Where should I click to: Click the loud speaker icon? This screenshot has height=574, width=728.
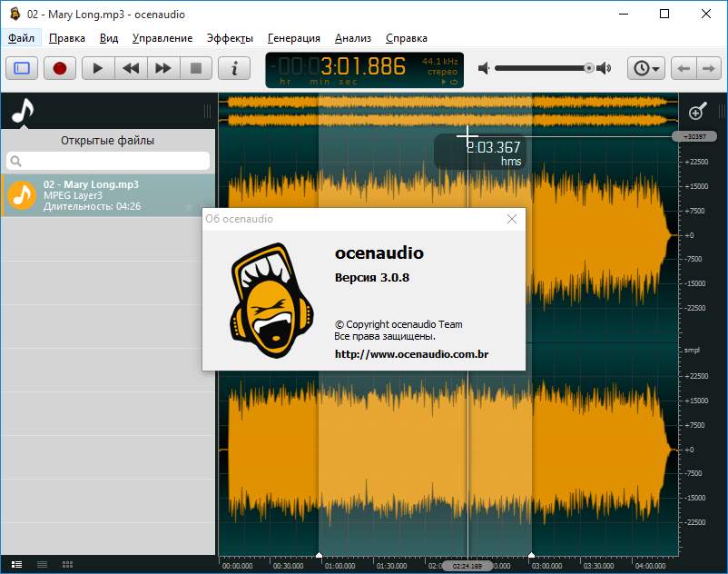pyautogui.click(x=604, y=69)
